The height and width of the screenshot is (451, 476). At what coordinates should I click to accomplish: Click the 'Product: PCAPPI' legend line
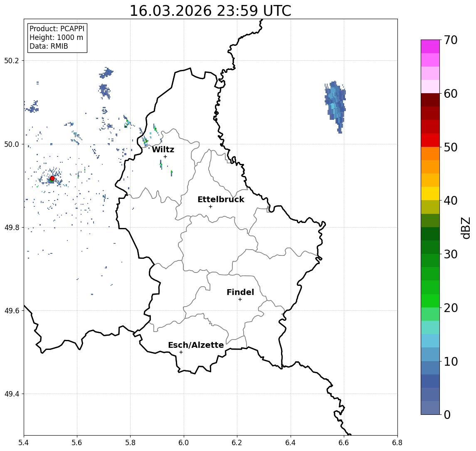pyautogui.click(x=57, y=29)
